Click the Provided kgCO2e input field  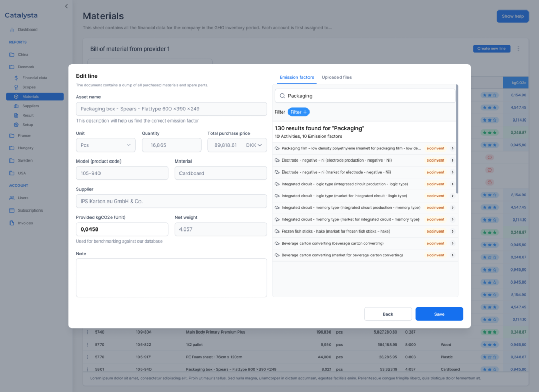[122, 229]
